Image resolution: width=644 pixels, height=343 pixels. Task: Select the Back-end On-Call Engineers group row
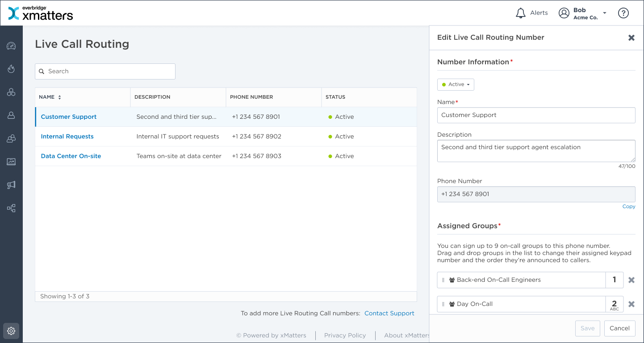click(521, 280)
